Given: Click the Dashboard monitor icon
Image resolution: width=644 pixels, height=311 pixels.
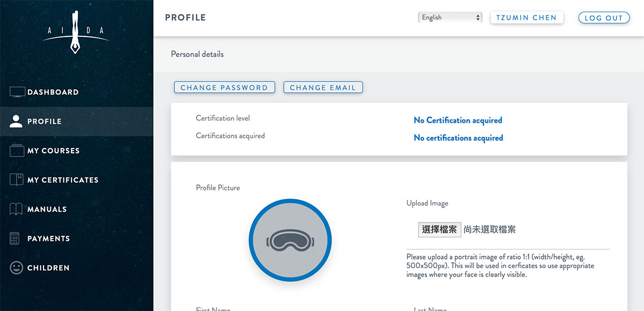Looking at the screenshot, I should pos(17,92).
